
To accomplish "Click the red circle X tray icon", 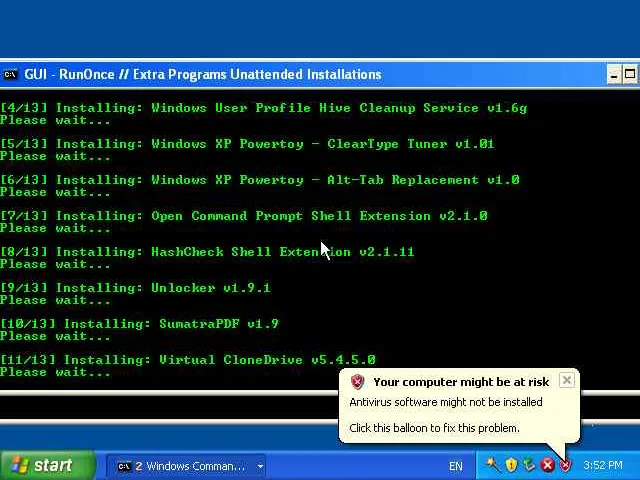I will coord(547,464).
